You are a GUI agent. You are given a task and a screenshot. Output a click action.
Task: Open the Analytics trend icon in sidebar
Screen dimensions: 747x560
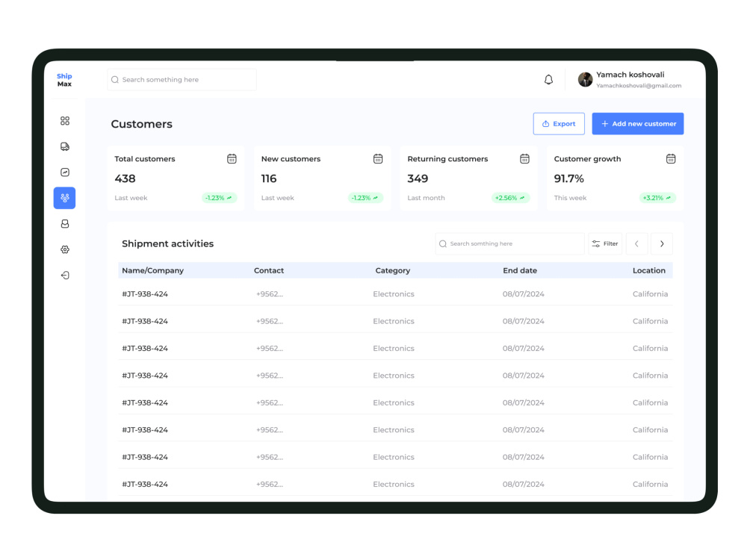tap(65, 172)
